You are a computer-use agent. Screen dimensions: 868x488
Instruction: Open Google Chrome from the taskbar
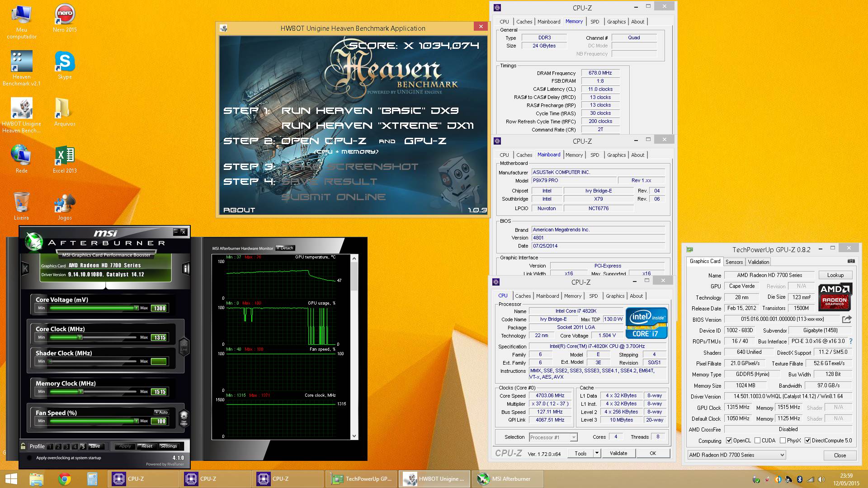pyautogui.click(x=65, y=479)
